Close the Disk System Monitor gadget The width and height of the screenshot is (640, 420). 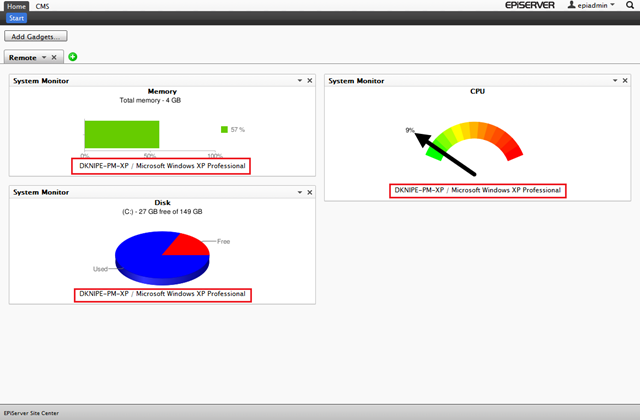point(309,192)
